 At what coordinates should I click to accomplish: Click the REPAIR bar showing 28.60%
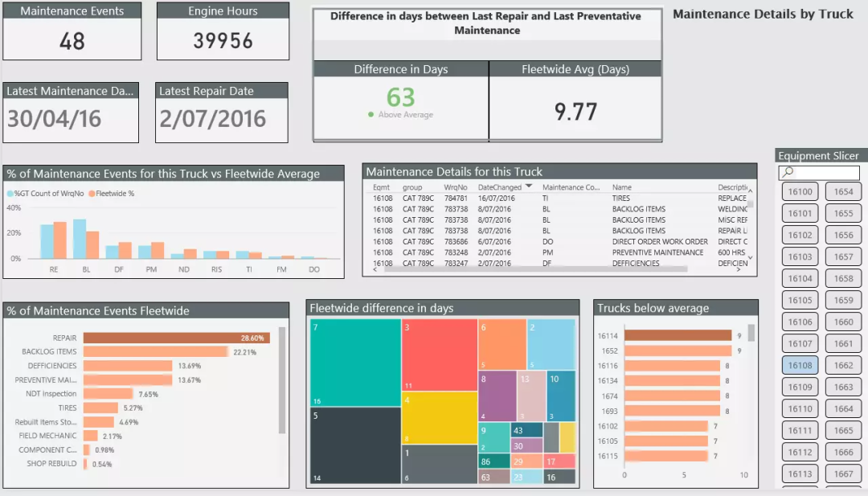coord(177,338)
